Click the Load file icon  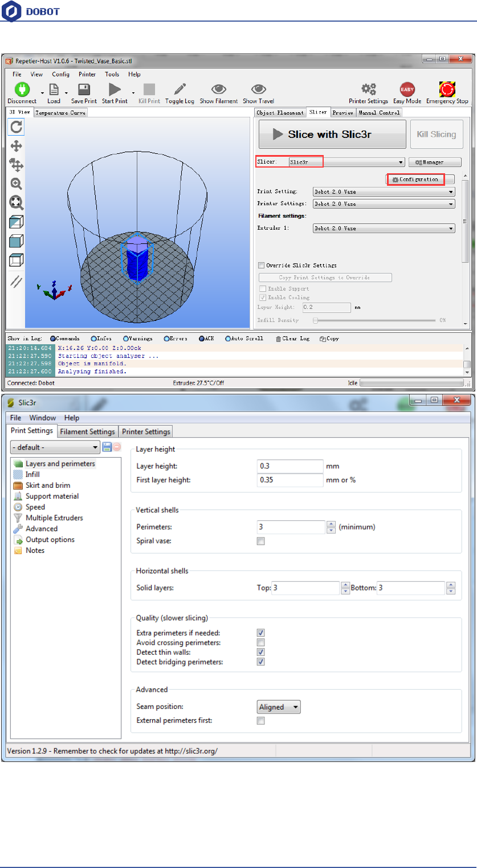tap(54, 89)
